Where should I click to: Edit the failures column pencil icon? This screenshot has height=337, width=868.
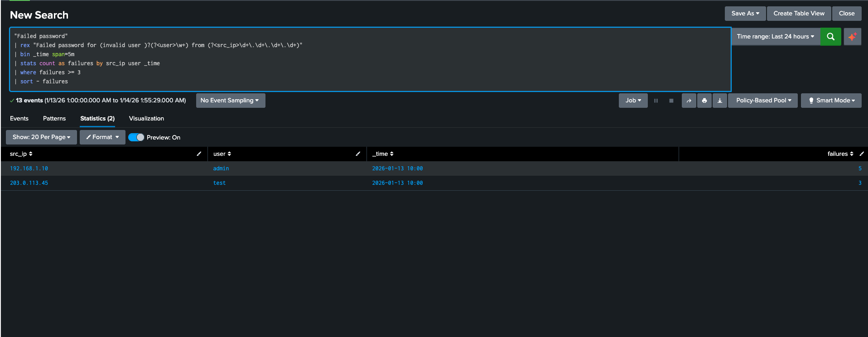point(862,154)
